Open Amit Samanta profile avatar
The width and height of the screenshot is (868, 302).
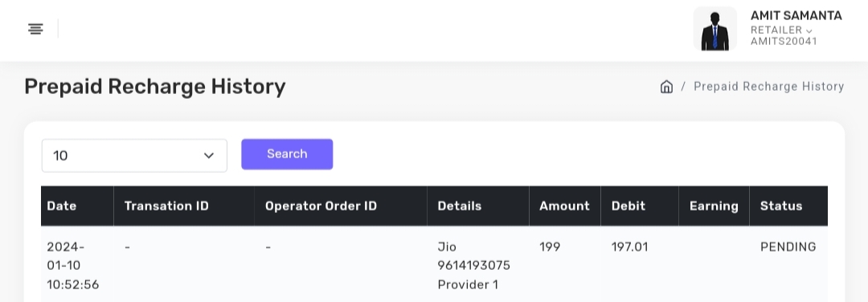(x=714, y=29)
